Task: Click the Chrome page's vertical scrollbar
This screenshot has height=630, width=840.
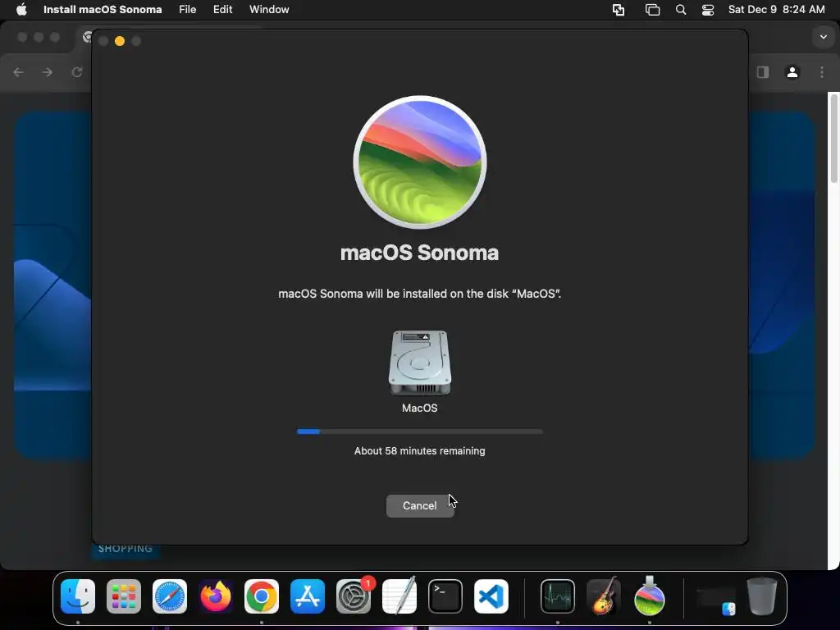Action: coord(833,138)
